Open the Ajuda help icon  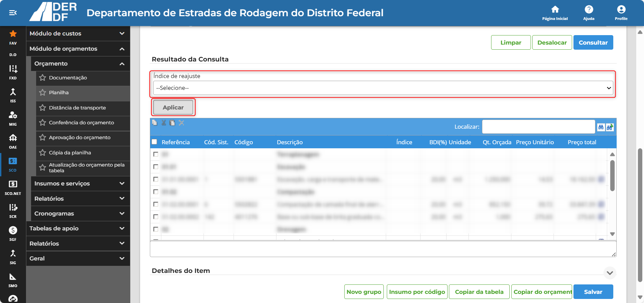589,9
